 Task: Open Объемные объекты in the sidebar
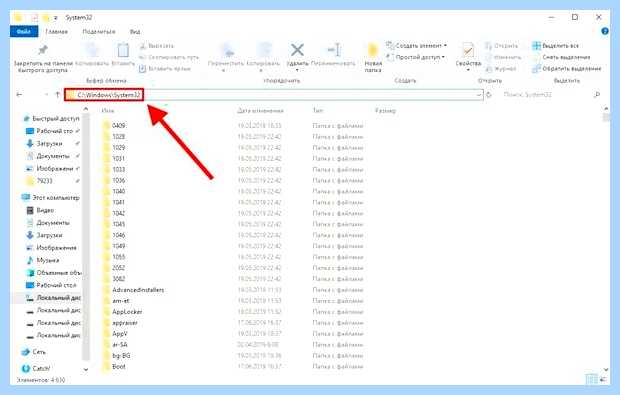click(53, 273)
